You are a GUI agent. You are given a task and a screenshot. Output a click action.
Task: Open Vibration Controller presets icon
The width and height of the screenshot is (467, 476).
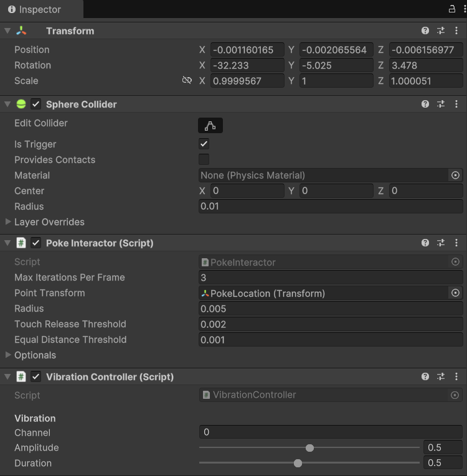coord(441,376)
